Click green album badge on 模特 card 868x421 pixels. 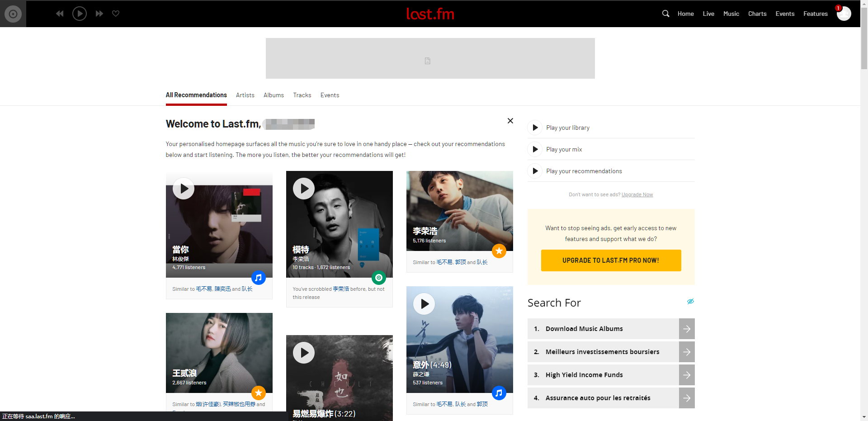379,278
